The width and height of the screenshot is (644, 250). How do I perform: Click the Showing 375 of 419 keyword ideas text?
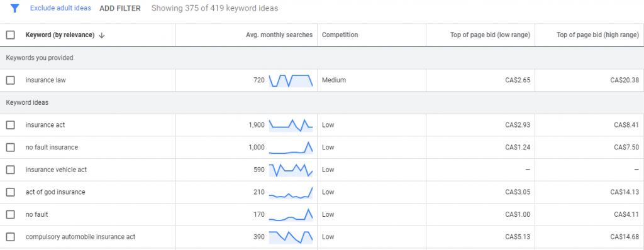pos(215,8)
